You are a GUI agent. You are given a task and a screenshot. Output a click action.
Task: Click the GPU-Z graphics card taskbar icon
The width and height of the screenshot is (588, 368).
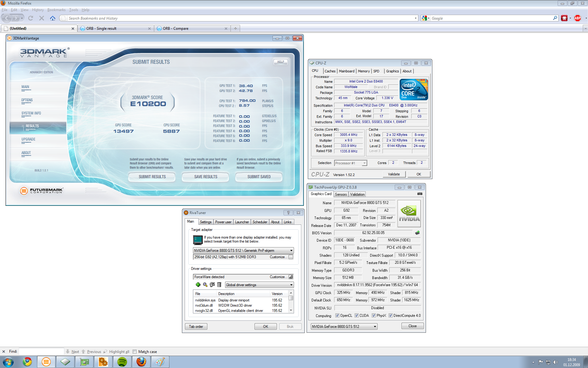click(84, 362)
